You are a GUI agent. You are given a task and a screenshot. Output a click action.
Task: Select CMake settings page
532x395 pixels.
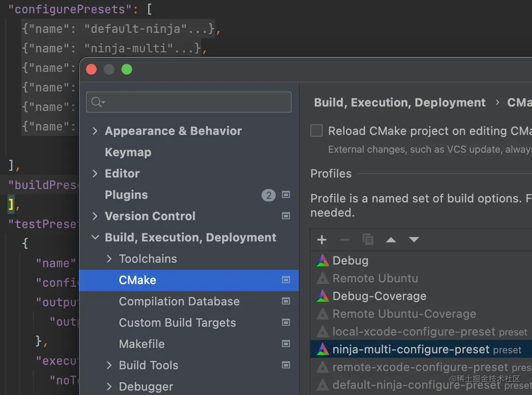coord(189,280)
